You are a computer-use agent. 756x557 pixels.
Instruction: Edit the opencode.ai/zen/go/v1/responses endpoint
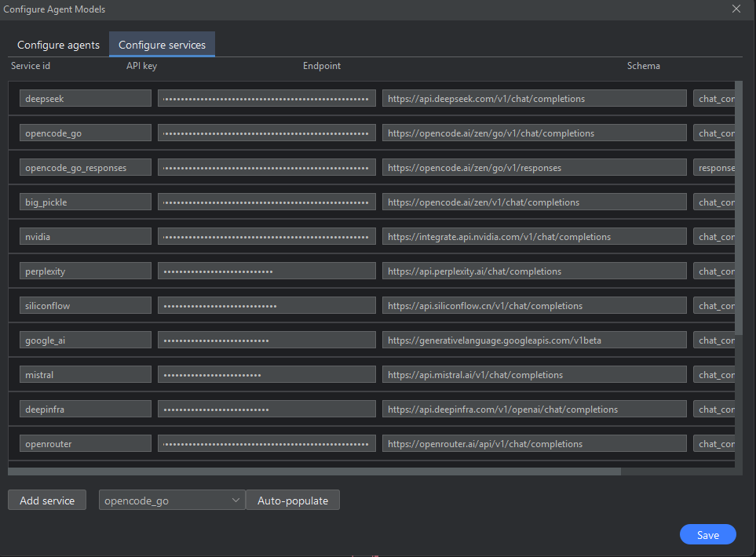tap(534, 168)
